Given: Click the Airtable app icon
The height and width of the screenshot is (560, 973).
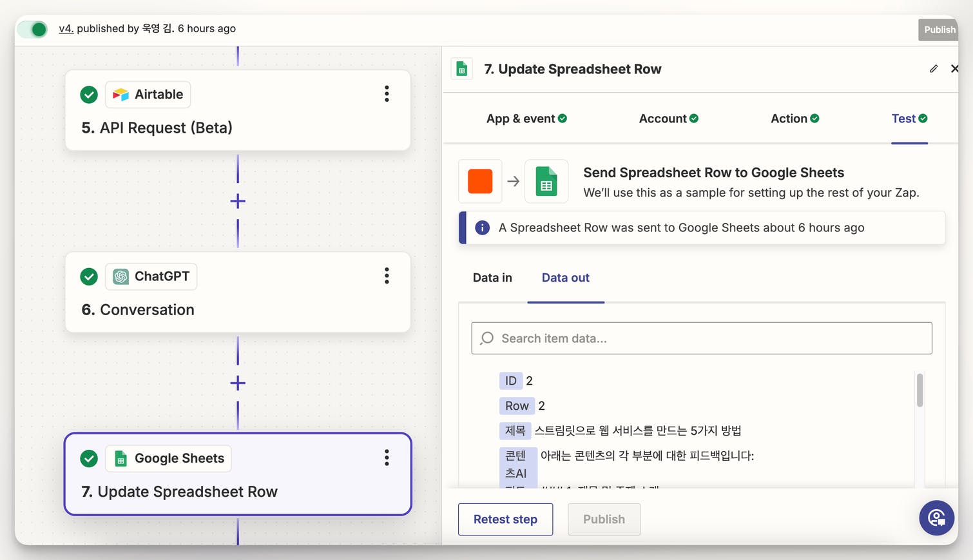Looking at the screenshot, I should point(120,95).
